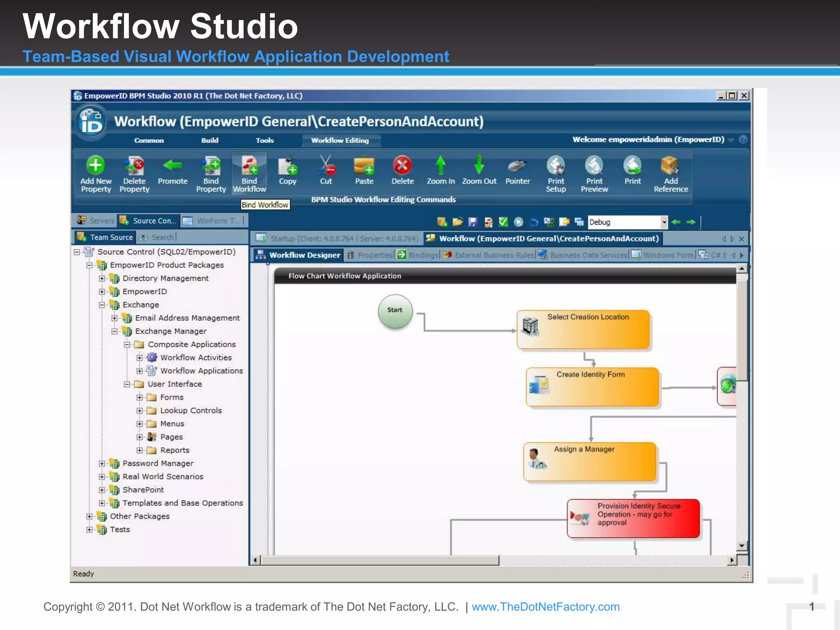
Task: Click the Add New Property icon
Action: 96,166
